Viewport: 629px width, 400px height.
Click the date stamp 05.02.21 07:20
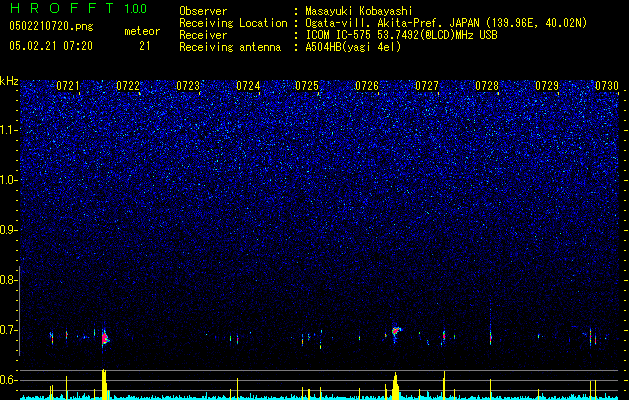(x=51, y=46)
